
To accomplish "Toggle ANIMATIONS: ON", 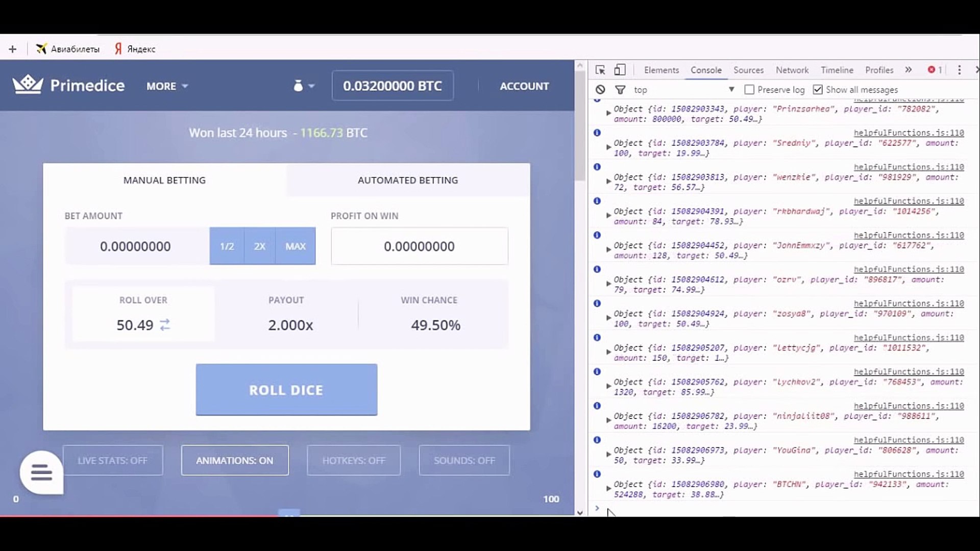I will coord(235,460).
